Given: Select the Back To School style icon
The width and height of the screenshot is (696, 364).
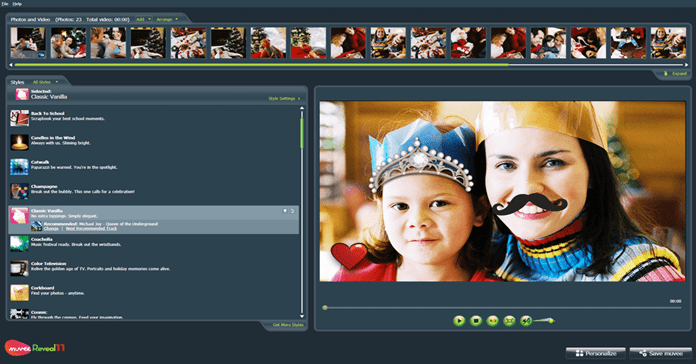Looking at the screenshot, I should (20, 118).
